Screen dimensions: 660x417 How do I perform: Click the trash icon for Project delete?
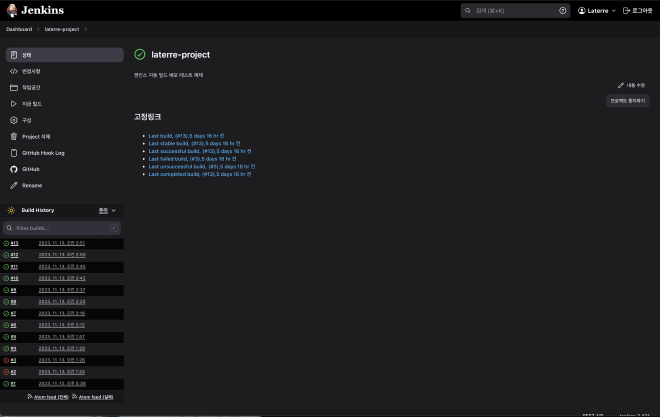[x=14, y=136]
